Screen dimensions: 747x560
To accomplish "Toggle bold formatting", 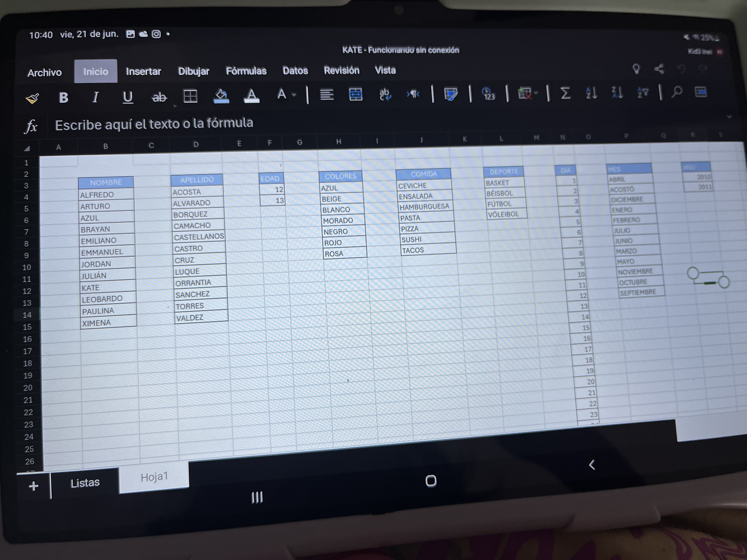I will click(64, 98).
